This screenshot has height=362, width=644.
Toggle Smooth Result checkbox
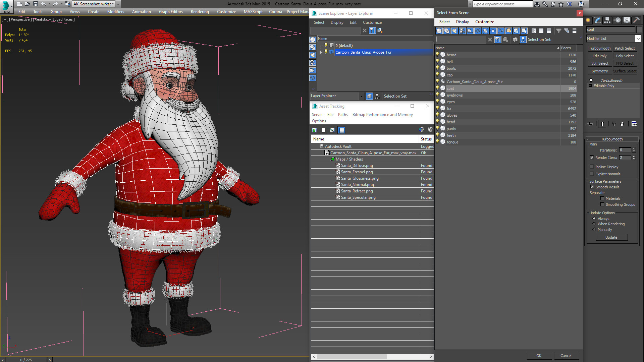592,187
